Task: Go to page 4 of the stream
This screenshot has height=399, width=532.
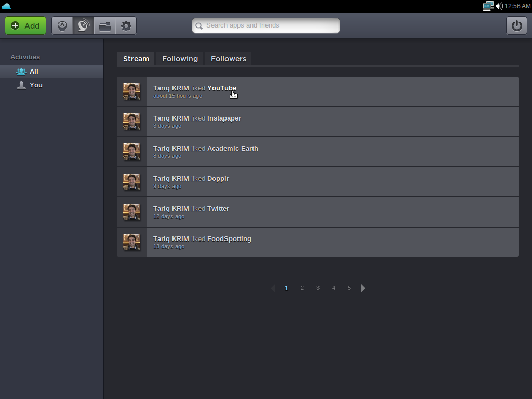Action: (x=334, y=288)
